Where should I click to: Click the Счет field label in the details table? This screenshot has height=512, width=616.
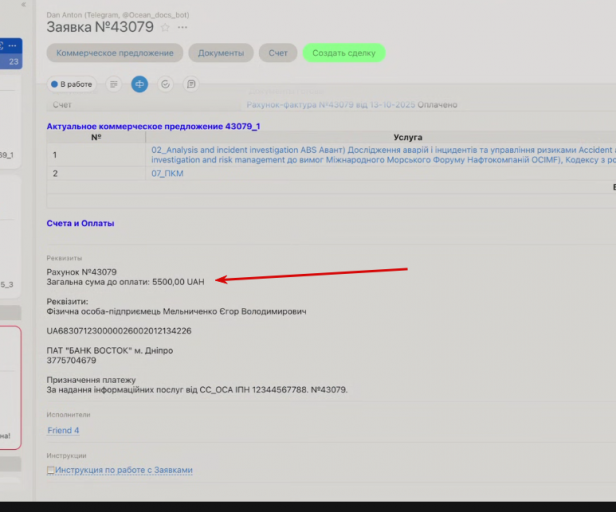(x=62, y=105)
